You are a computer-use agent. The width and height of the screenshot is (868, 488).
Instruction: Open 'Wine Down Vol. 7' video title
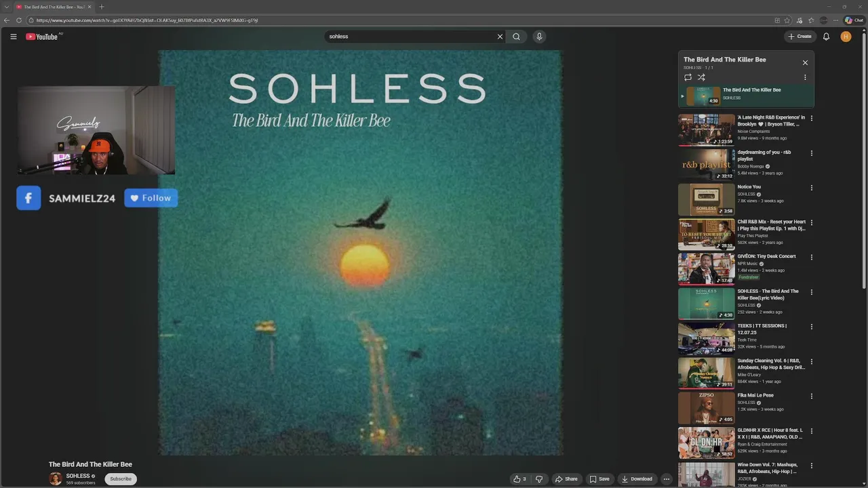pos(768,468)
